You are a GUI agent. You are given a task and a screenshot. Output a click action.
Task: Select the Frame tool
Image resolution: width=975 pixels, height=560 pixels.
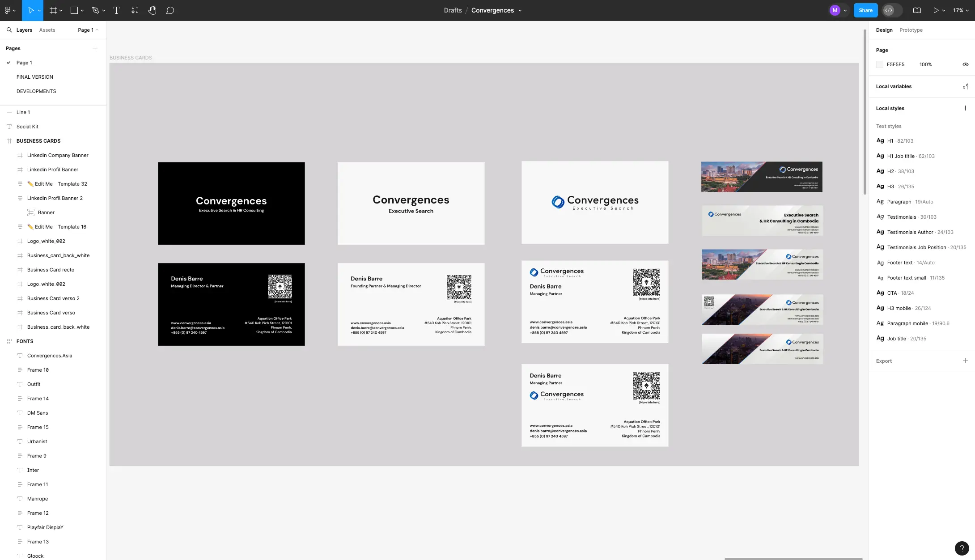(53, 10)
